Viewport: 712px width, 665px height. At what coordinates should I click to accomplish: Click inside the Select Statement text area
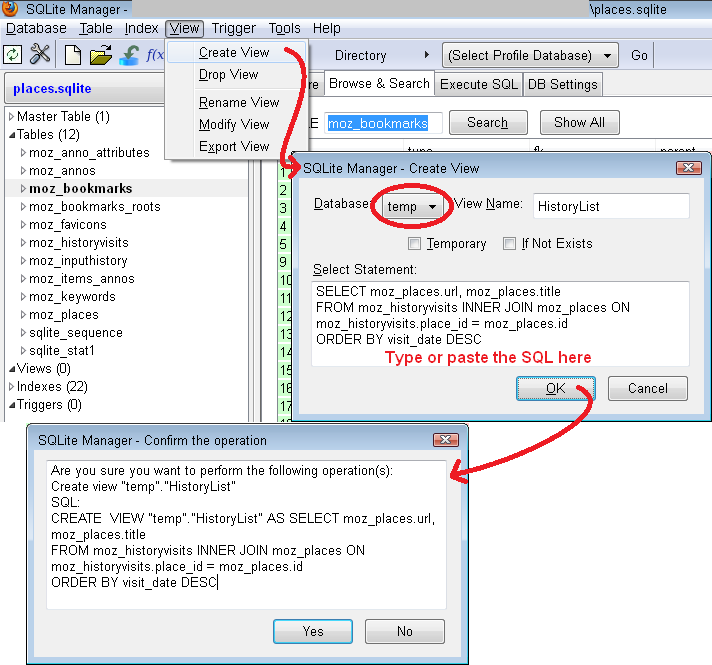500,324
